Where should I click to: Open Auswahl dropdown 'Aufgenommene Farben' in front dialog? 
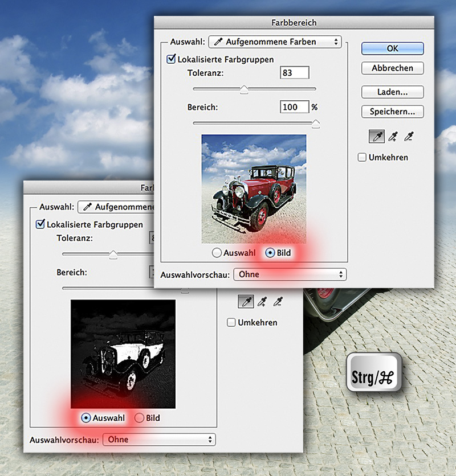click(x=275, y=42)
